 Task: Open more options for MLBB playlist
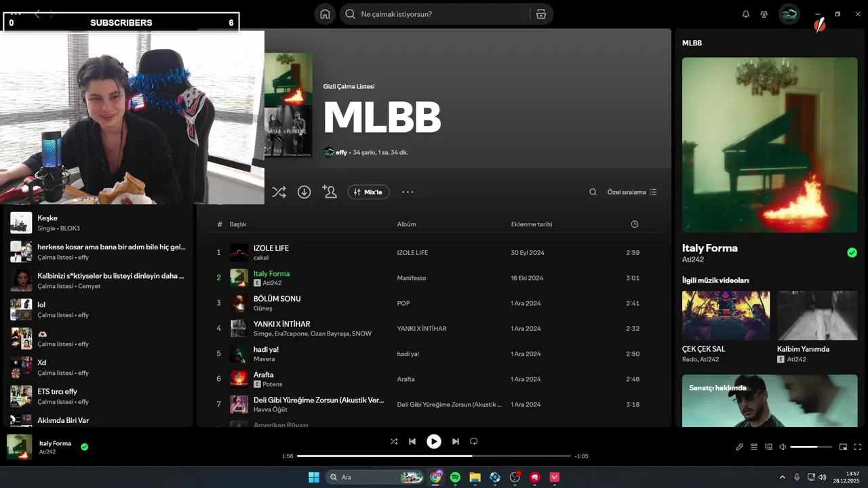click(408, 192)
